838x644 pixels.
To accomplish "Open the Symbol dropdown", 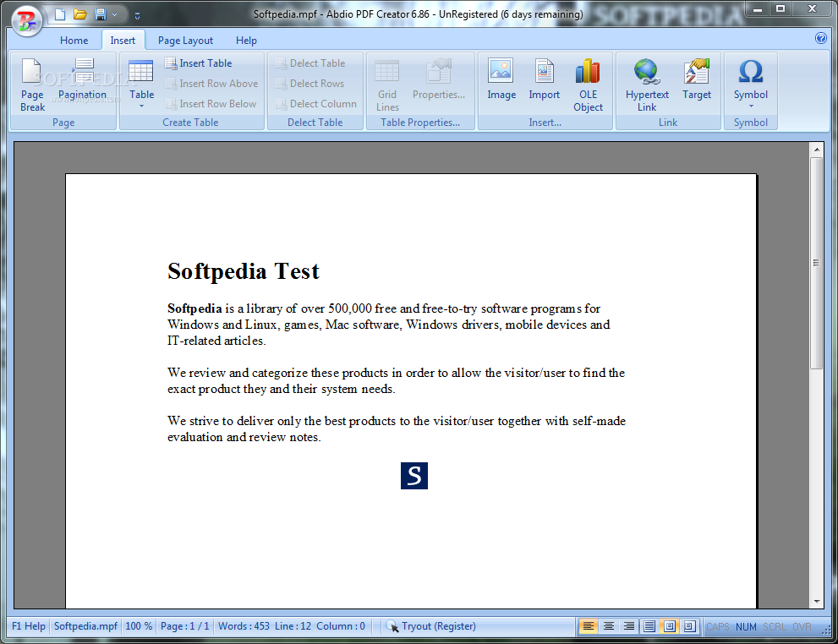I will [750, 84].
